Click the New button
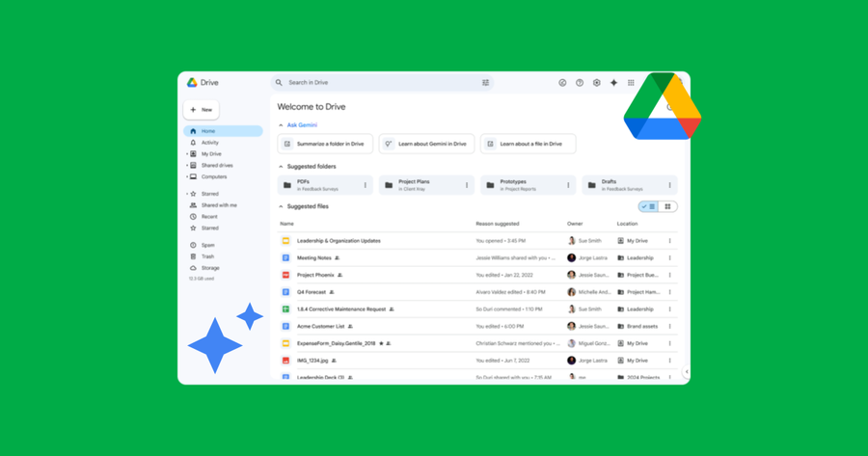Viewport: 868px width, 456px height. 201,110
